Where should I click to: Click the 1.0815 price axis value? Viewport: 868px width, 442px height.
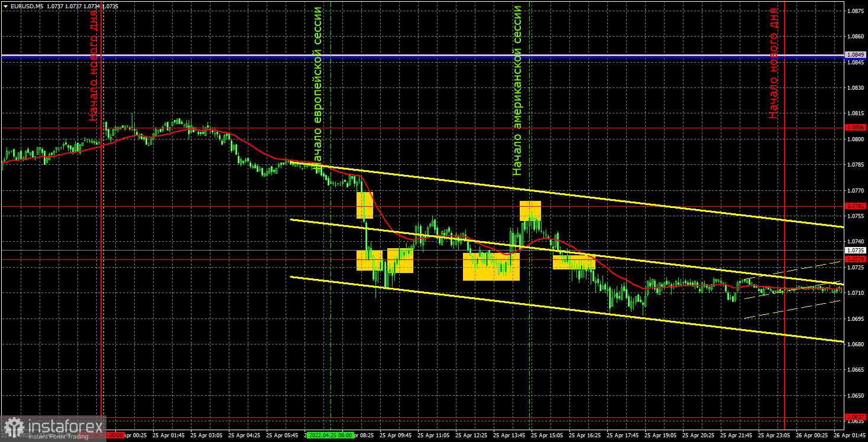click(856, 113)
